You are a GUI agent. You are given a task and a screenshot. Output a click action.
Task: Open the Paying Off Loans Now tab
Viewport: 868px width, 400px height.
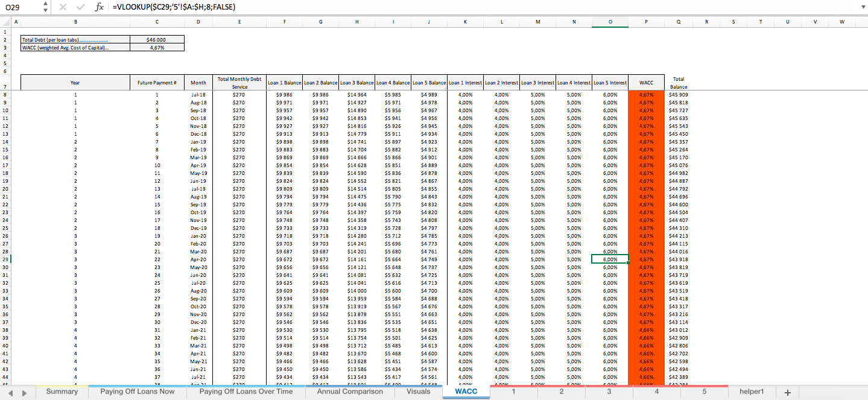point(137,392)
